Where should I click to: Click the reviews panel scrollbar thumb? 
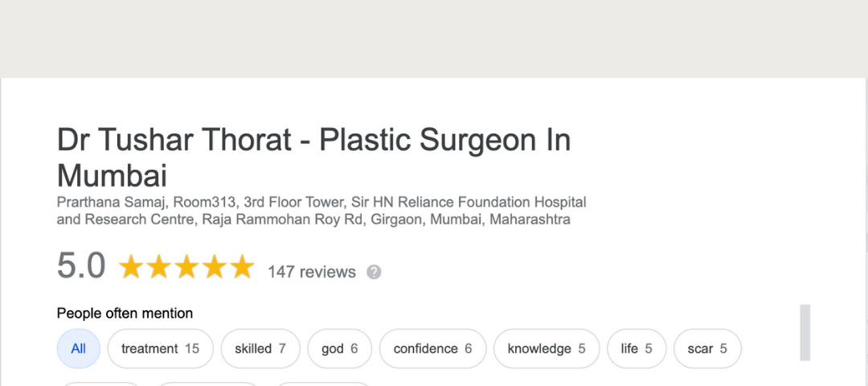coord(805,332)
